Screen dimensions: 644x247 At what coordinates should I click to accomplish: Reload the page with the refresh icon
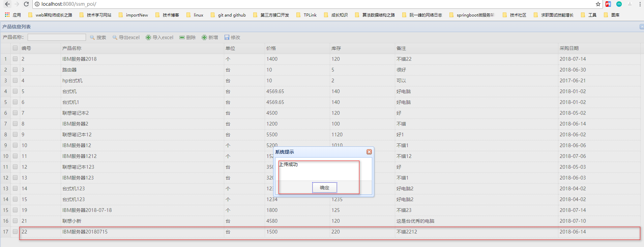point(26,4)
